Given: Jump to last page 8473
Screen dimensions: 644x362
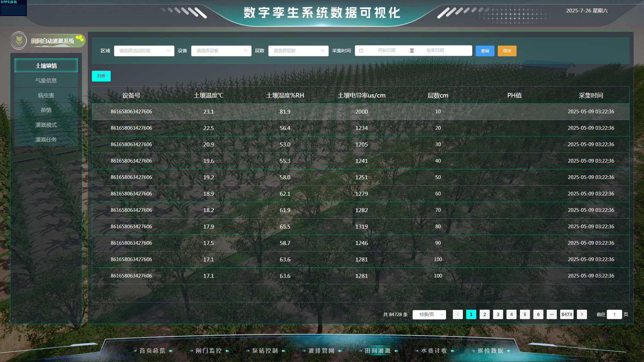Looking at the screenshot, I should click(x=567, y=314).
